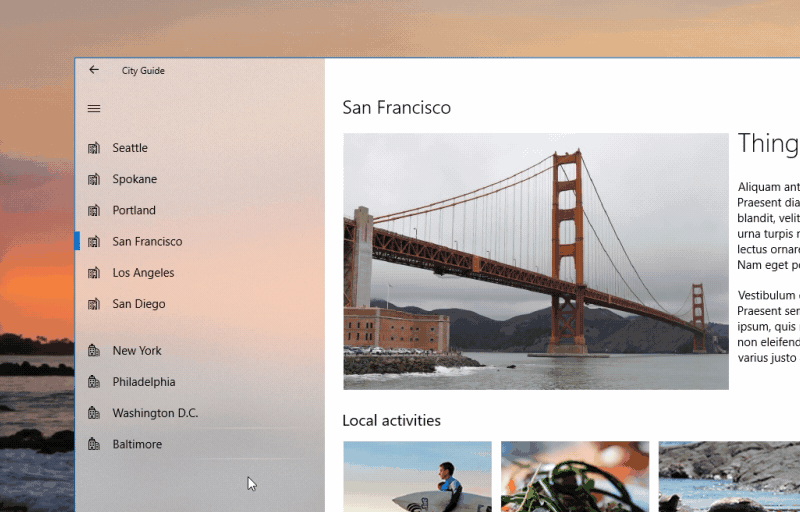This screenshot has height=512, width=800.
Task: Open the rocky coastline activity thumbnail
Action: tap(728, 476)
